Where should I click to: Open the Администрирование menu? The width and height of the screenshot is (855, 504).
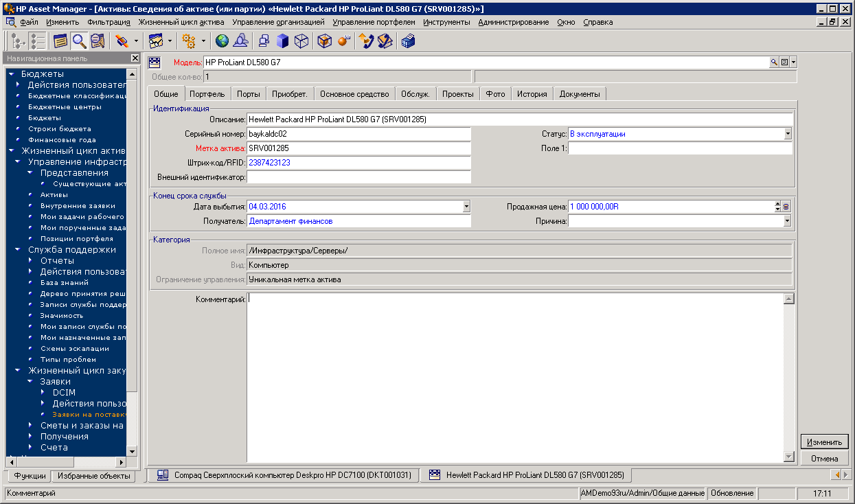[x=514, y=22]
